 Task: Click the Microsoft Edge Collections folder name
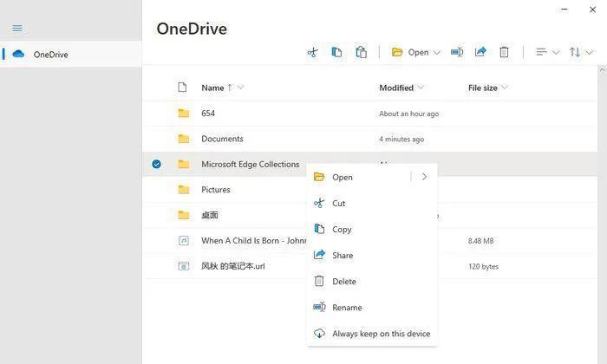250,165
